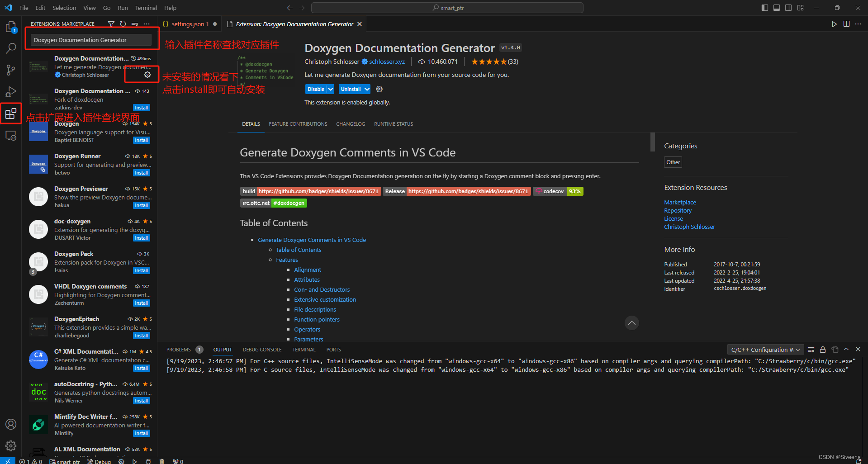This screenshot has width=868, height=464.
Task: Open the Manage gear in activity bar
Action: coord(11,446)
